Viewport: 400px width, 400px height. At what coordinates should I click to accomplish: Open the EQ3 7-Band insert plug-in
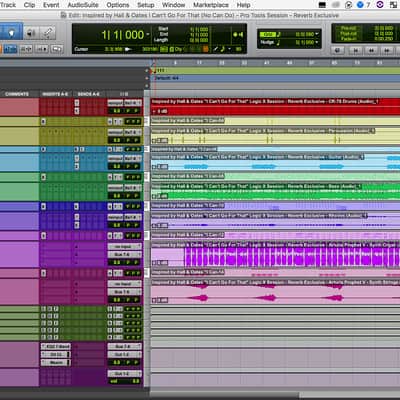pyautogui.click(x=56, y=346)
